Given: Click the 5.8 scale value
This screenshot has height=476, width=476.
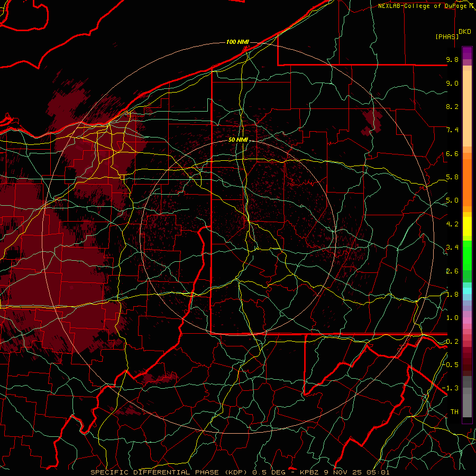Looking at the screenshot, I should (452, 177).
